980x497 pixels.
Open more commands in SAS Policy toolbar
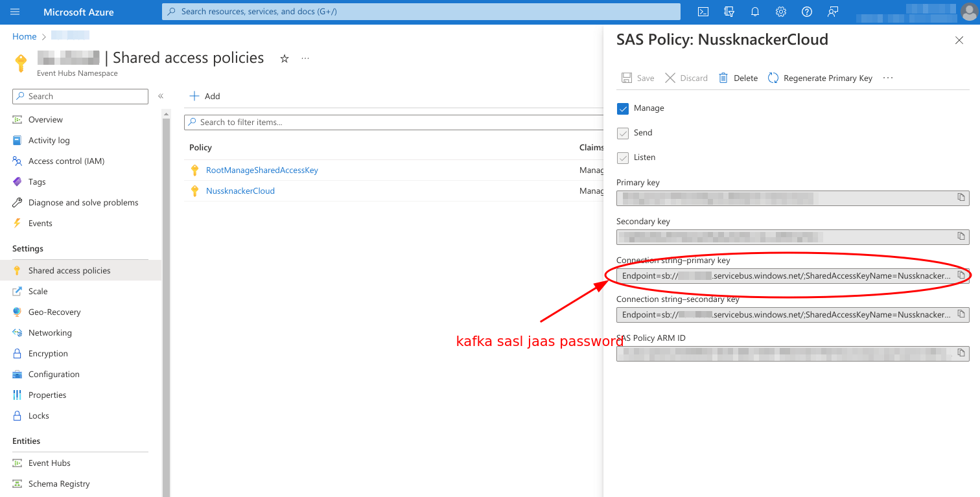[x=888, y=78]
